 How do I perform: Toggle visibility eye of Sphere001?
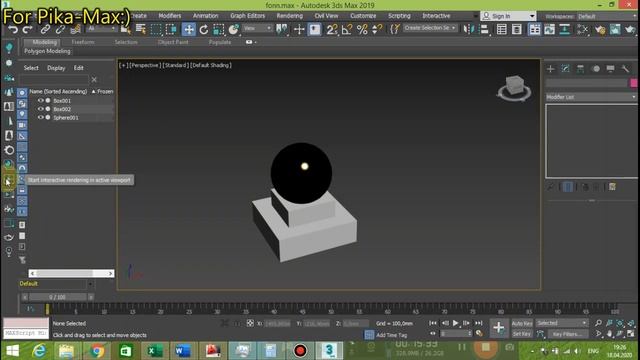coord(40,118)
